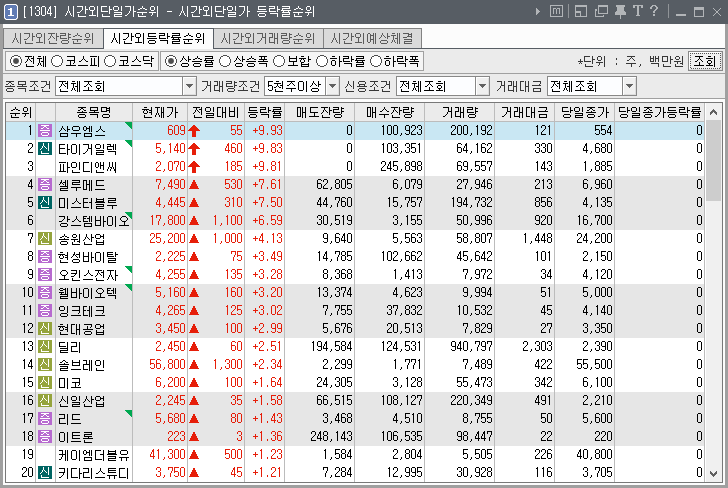
Task: Click 딜리 trading volume 940,797
Action: pos(471,346)
